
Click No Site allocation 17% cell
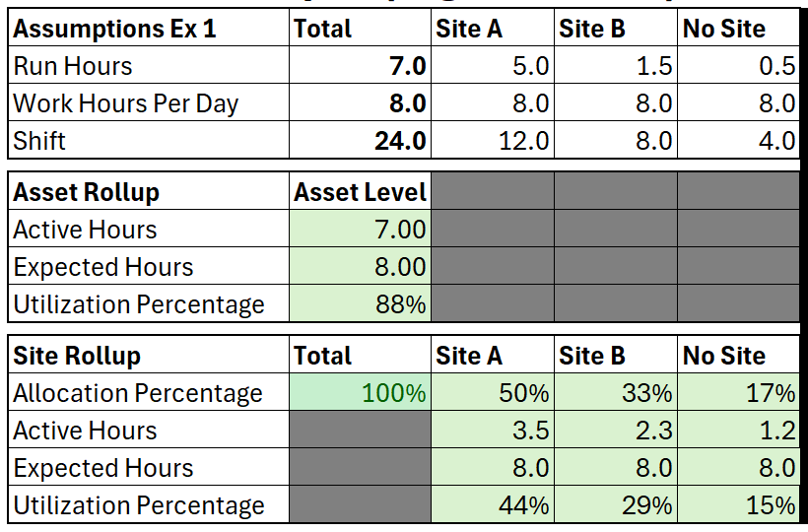[738, 392]
